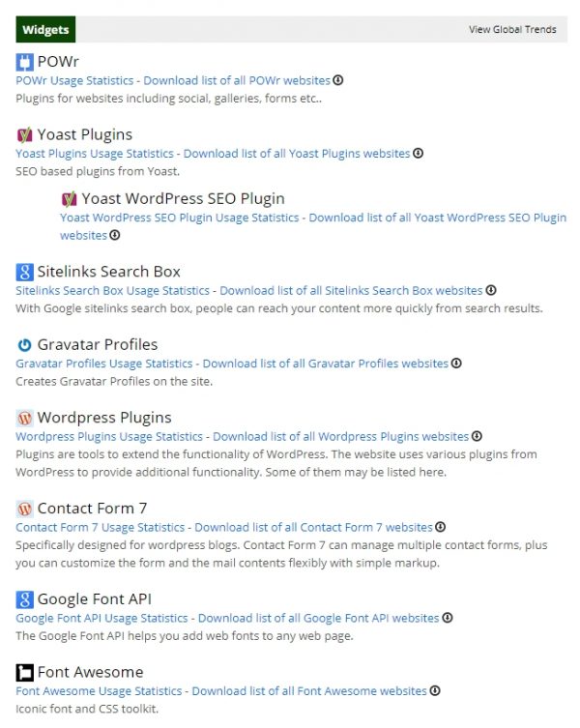The image size is (580, 728).
Task: Open Sitelinks Search Box Usage Statistics
Action: pyautogui.click(x=112, y=290)
